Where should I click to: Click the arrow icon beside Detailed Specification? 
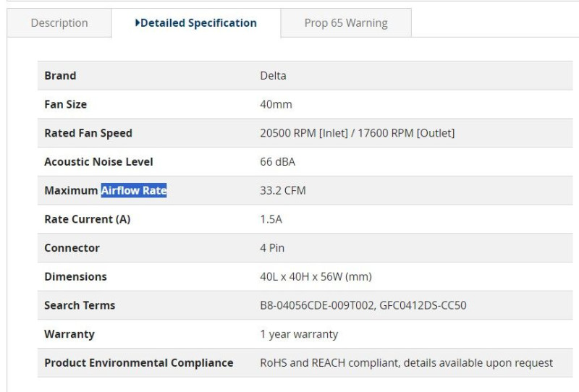138,23
